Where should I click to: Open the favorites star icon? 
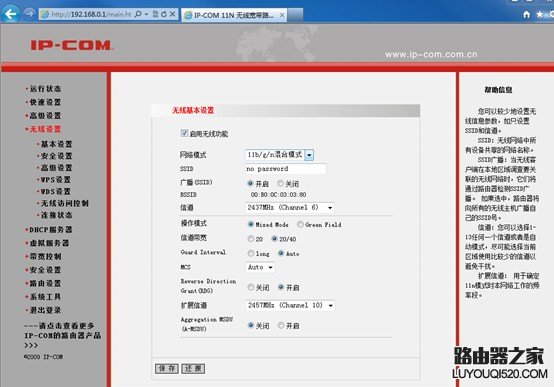point(540,14)
